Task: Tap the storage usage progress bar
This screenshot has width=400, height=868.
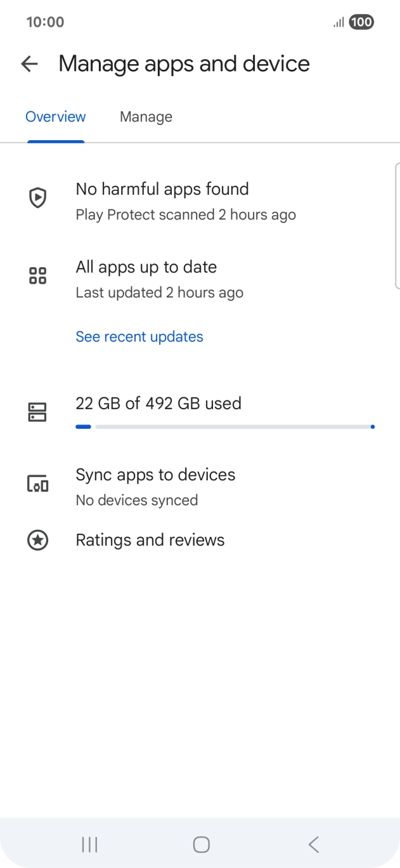Action: click(225, 427)
